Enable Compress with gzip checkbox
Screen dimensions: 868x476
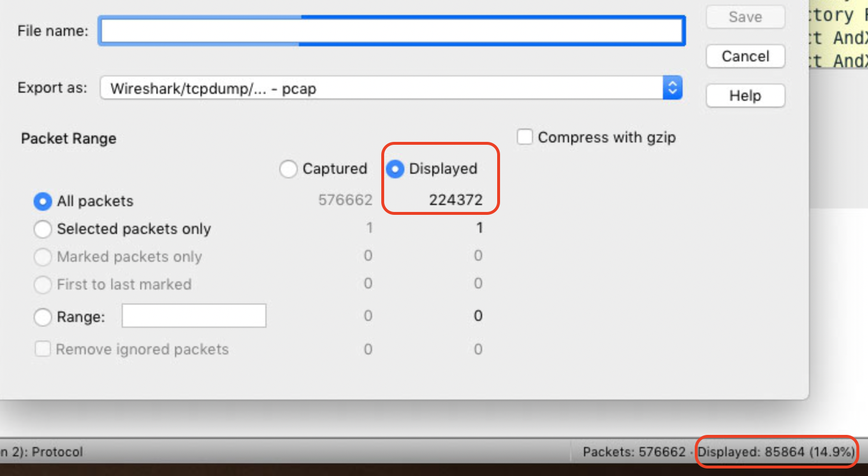pos(525,137)
